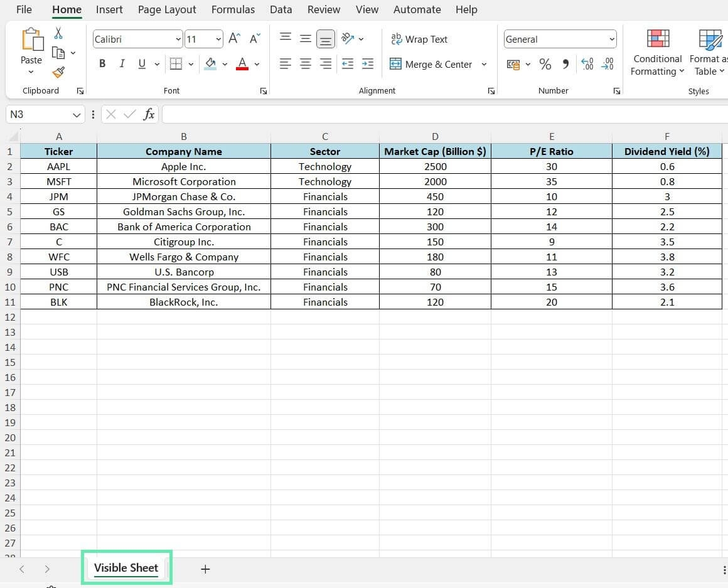Viewport: 728px width, 588px height.
Task: Click the Increase Indent icon
Action: 368,64
